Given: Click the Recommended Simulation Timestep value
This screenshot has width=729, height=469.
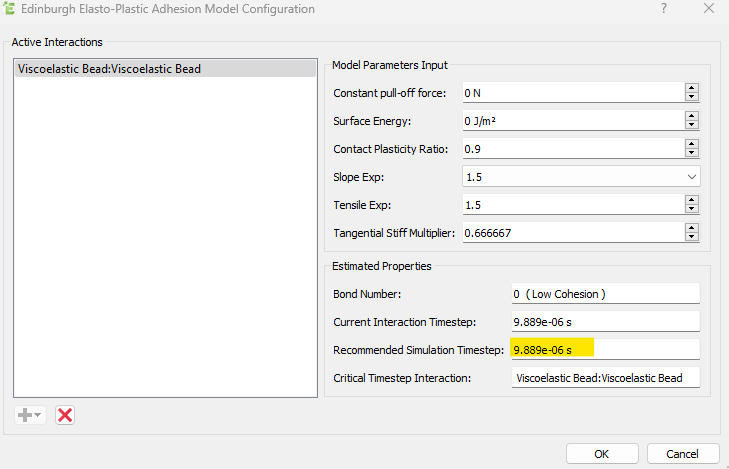Looking at the screenshot, I should (605, 350).
